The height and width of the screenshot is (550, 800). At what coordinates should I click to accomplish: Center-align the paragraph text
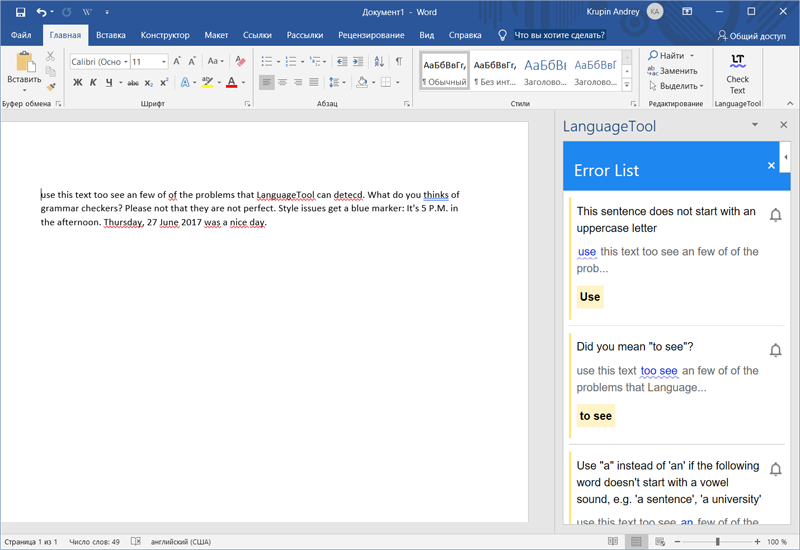point(282,82)
